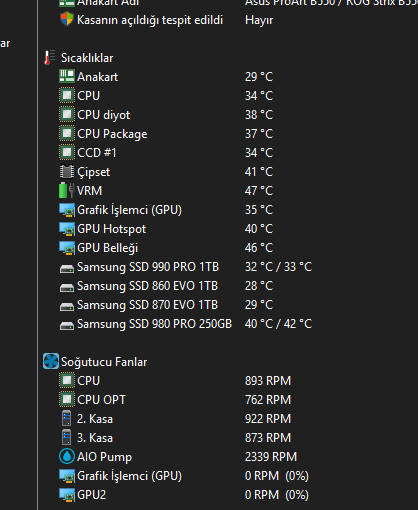Select the AIO Pump row label
The image size is (418, 510).
coord(105,457)
